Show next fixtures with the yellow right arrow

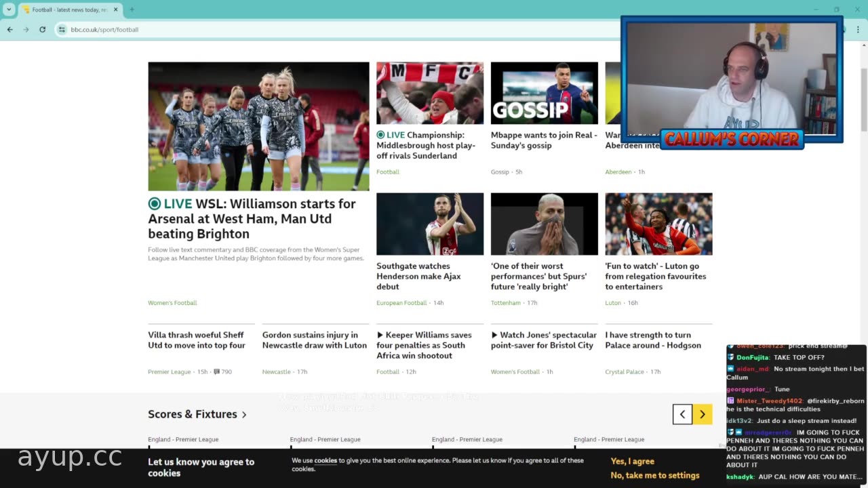(703, 414)
